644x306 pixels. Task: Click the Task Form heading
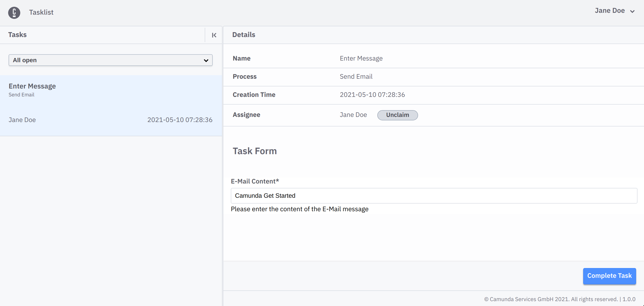pyautogui.click(x=255, y=151)
